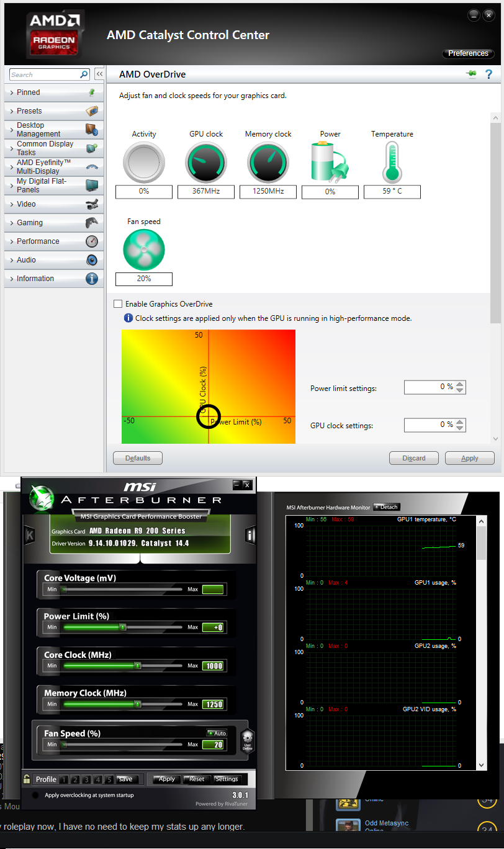This screenshot has height=849, width=504.
Task: Click the Core Clock slider handle
Action: 137,666
